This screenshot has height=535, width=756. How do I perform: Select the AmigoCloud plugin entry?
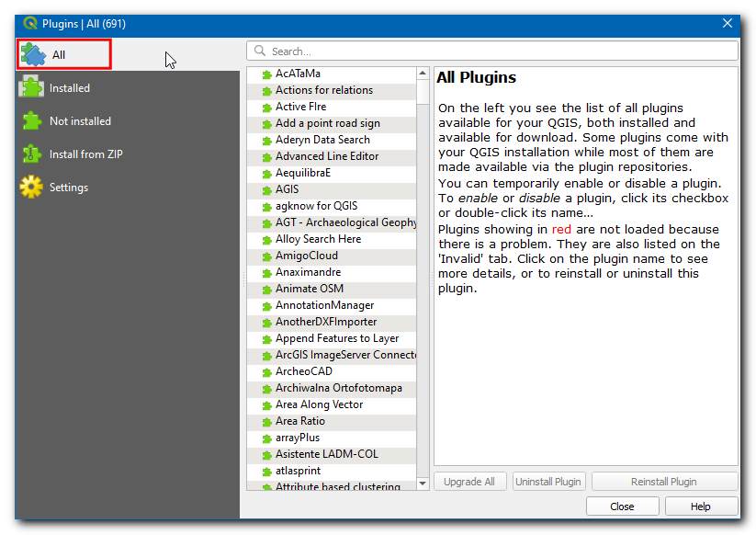[x=306, y=256]
